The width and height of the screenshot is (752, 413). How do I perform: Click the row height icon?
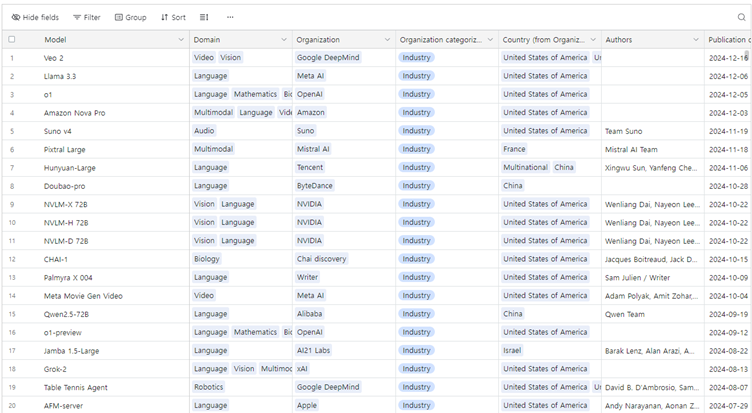pyautogui.click(x=204, y=17)
